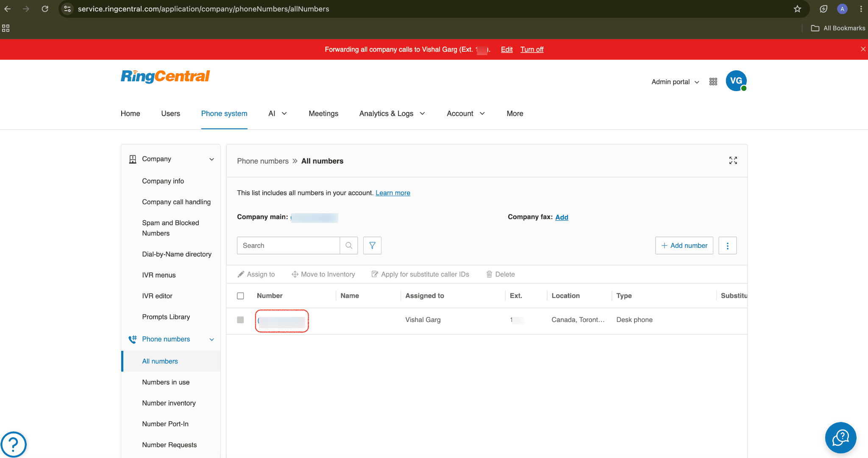Screen dimensions: 868x458
Task: Open Company call handling
Action: [x=176, y=202]
